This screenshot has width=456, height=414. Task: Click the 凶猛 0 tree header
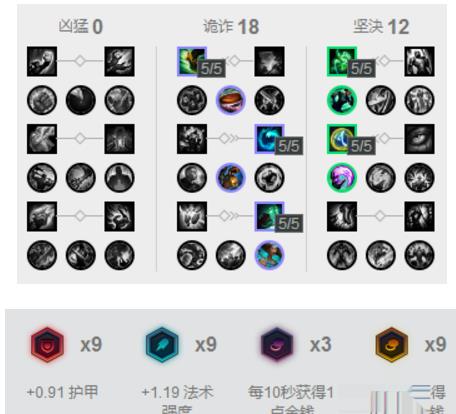point(80,26)
